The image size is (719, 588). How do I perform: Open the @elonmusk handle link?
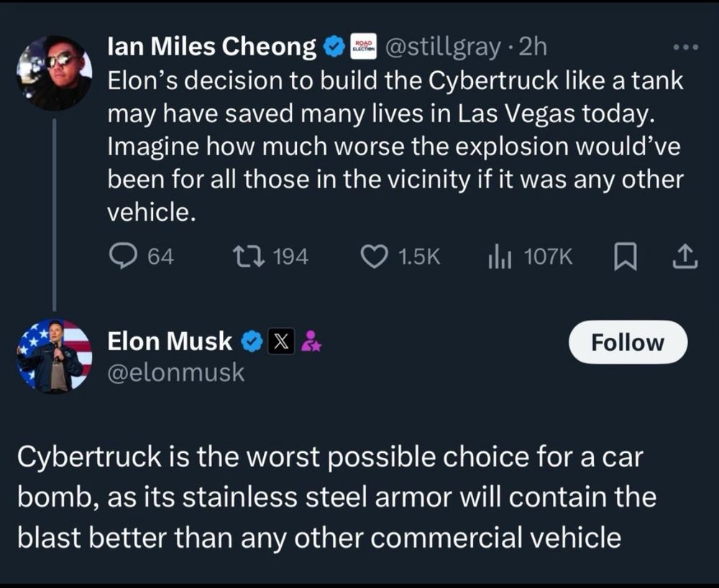[x=176, y=372]
